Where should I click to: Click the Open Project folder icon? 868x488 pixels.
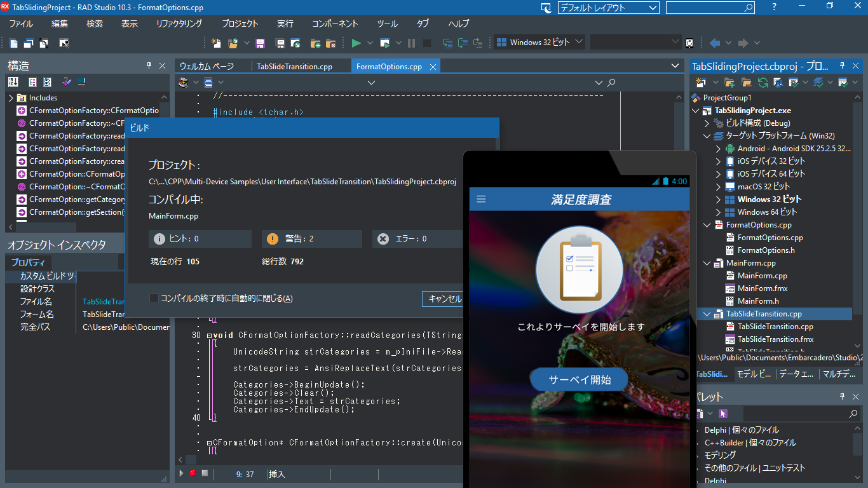233,43
